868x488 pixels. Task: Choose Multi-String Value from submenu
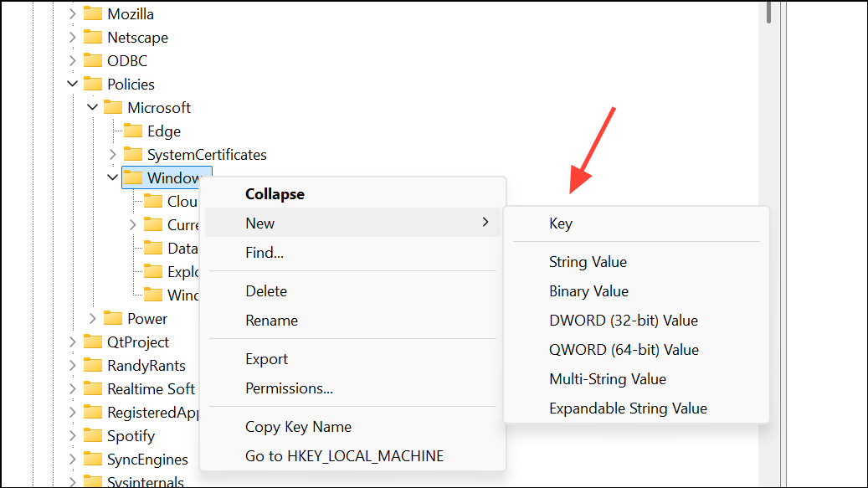click(x=607, y=378)
